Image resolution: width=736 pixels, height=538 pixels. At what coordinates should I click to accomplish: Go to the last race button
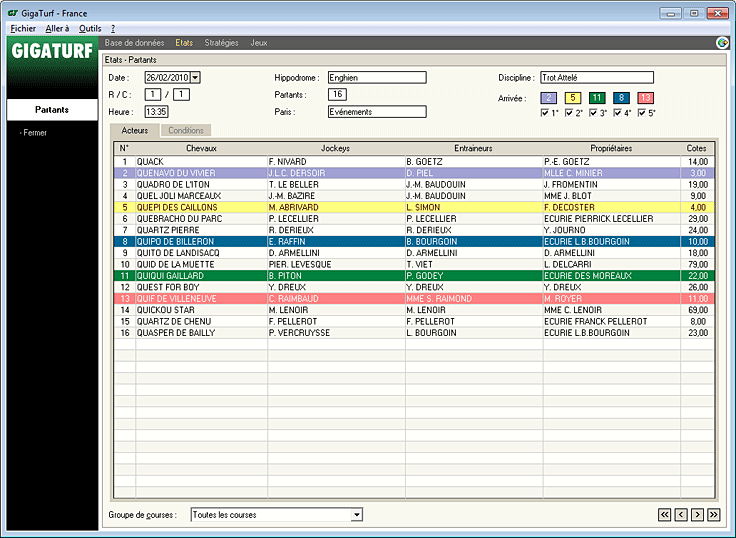714,515
